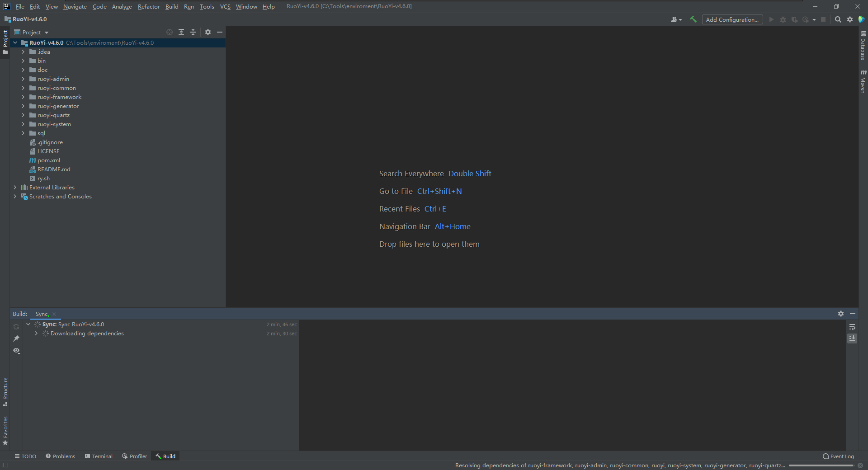Open the Maven tool window on the right strip
Image resolution: width=868 pixels, height=470 pixels.
pyautogui.click(x=863, y=81)
